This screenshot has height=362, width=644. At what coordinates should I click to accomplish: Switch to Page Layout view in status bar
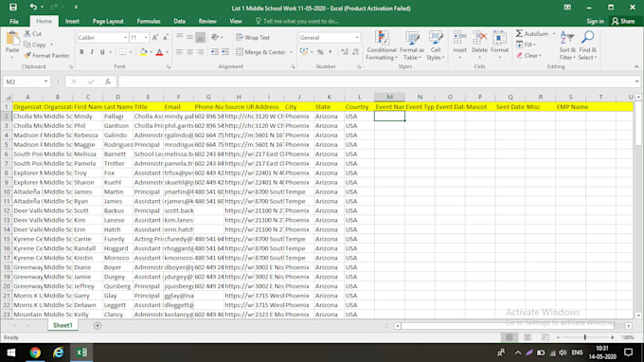click(x=528, y=337)
